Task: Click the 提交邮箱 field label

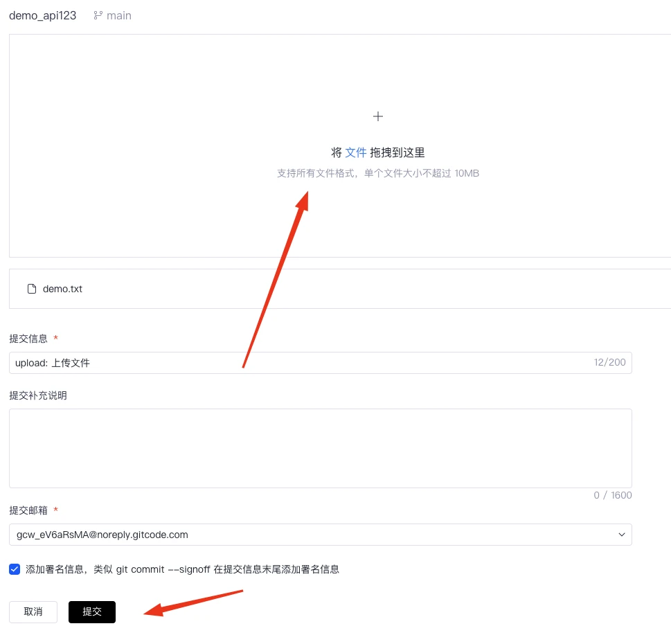Action: click(x=28, y=510)
